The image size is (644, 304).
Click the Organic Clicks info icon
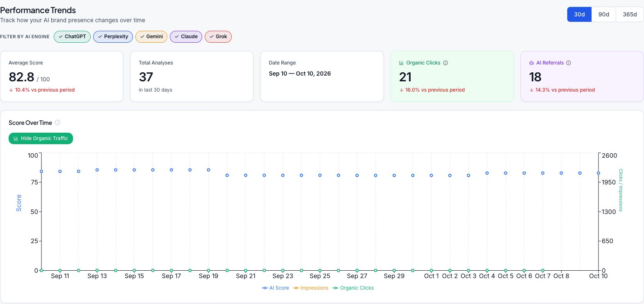(x=445, y=63)
